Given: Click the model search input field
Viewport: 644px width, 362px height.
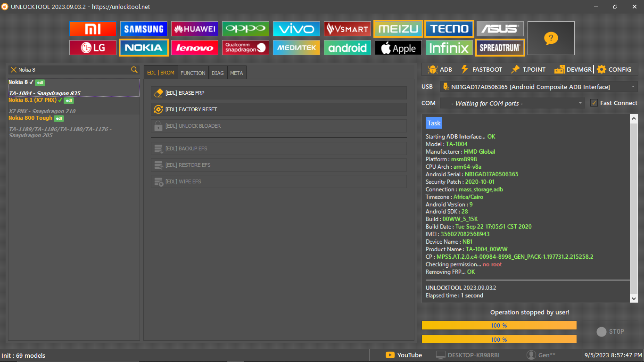Looking at the screenshot, I should 73,70.
